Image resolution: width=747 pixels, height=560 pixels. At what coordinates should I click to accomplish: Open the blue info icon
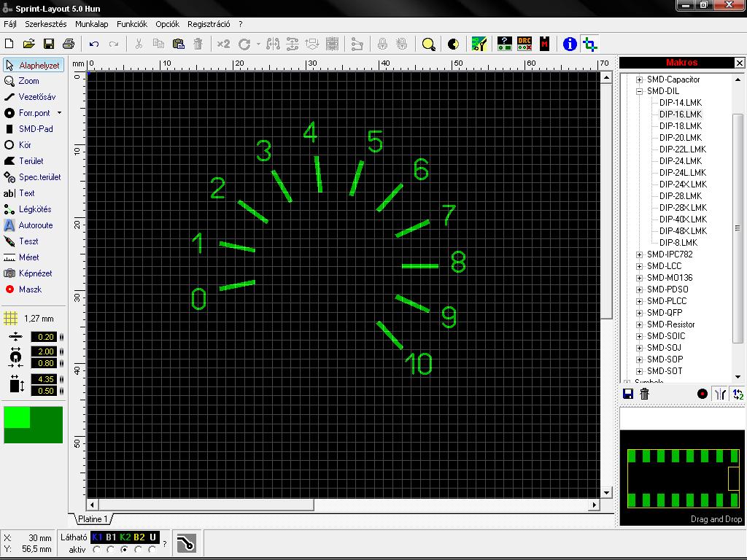click(x=570, y=44)
